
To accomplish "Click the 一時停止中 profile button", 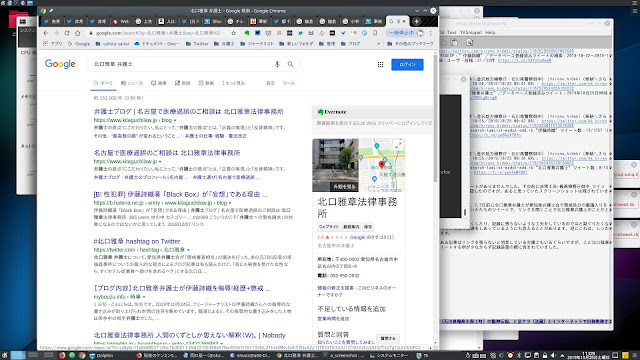I will click(406, 33).
